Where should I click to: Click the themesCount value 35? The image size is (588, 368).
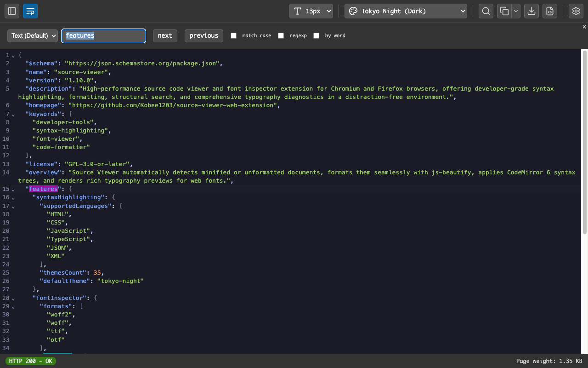(x=97, y=273)
